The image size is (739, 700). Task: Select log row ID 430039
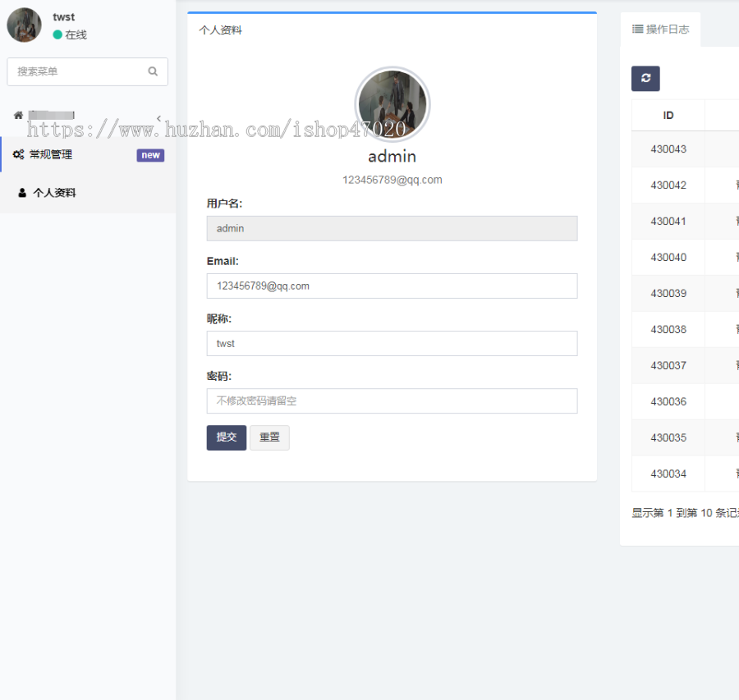[668, 294]
